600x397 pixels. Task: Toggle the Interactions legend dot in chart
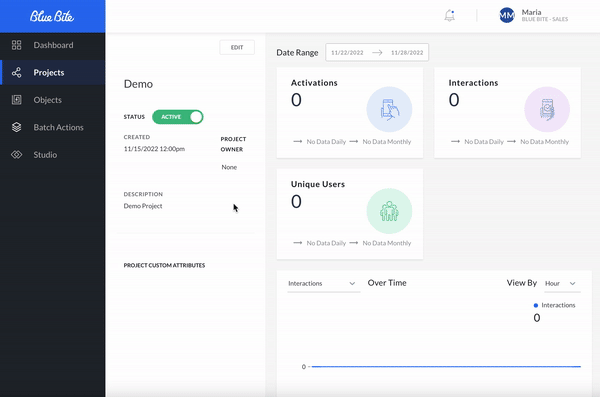tap(536, 305)
